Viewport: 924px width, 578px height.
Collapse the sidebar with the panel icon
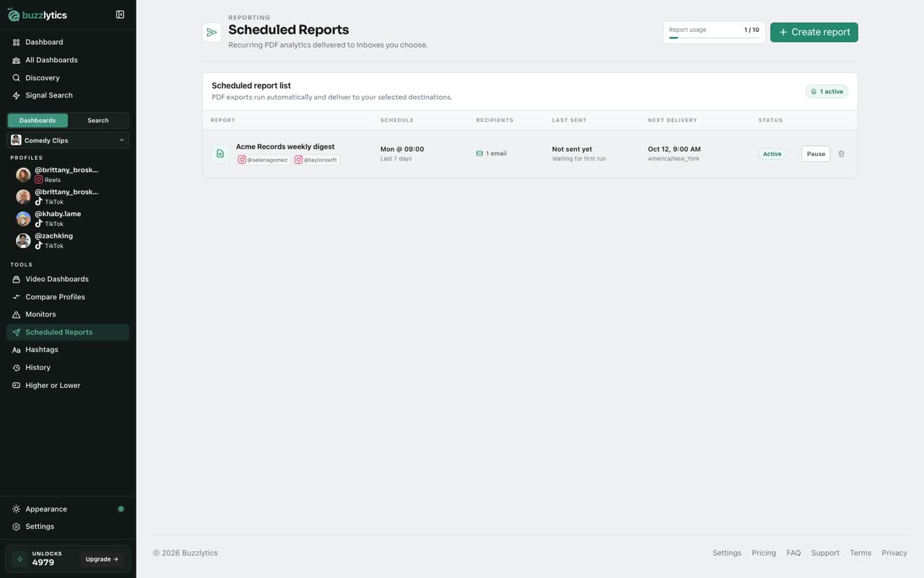click(x=120, y=14)
